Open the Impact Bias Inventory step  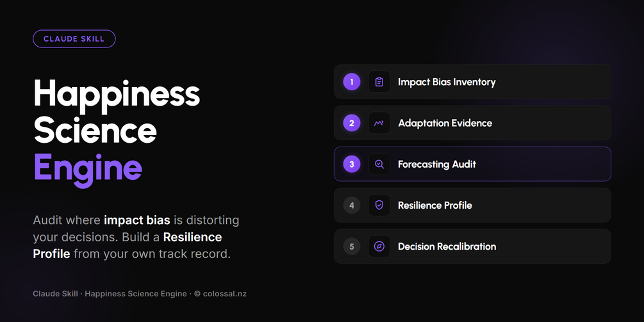point(472,82)
